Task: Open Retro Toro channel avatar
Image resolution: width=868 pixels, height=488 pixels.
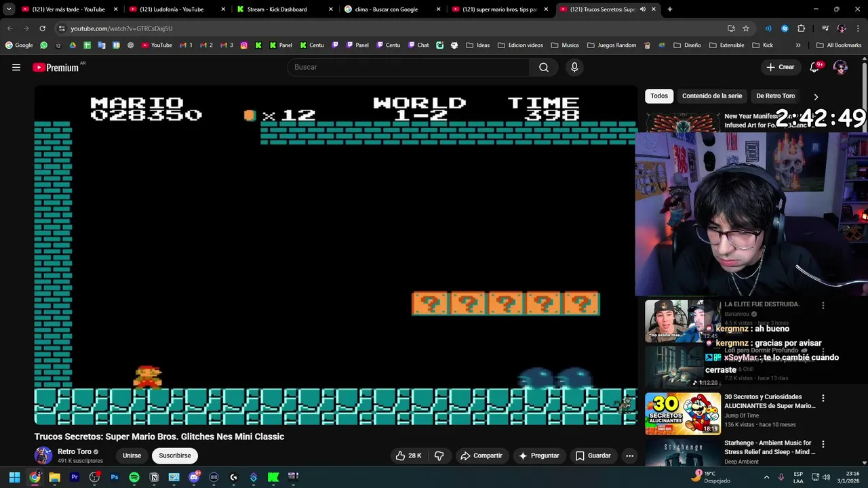Action: [43, 455]
